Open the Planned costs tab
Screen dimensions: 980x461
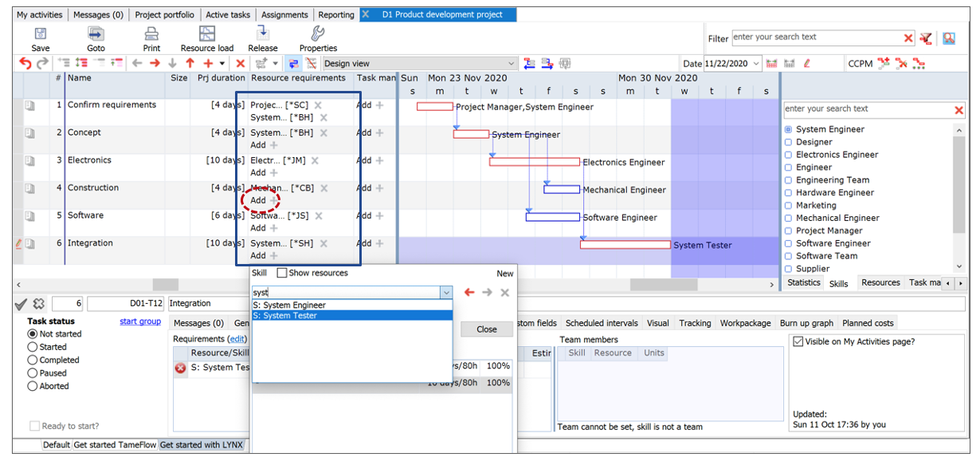[868, 323]
